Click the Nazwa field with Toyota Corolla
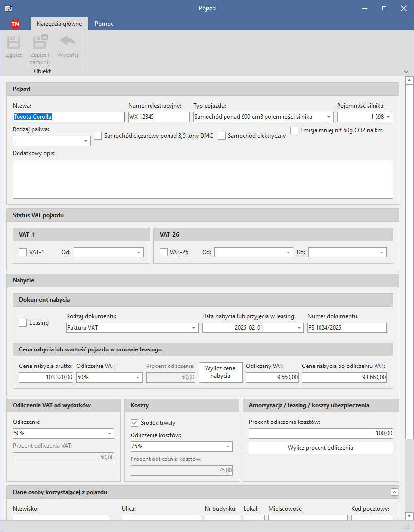The height and width of the screenshot is (532, 414). (69, 117)
